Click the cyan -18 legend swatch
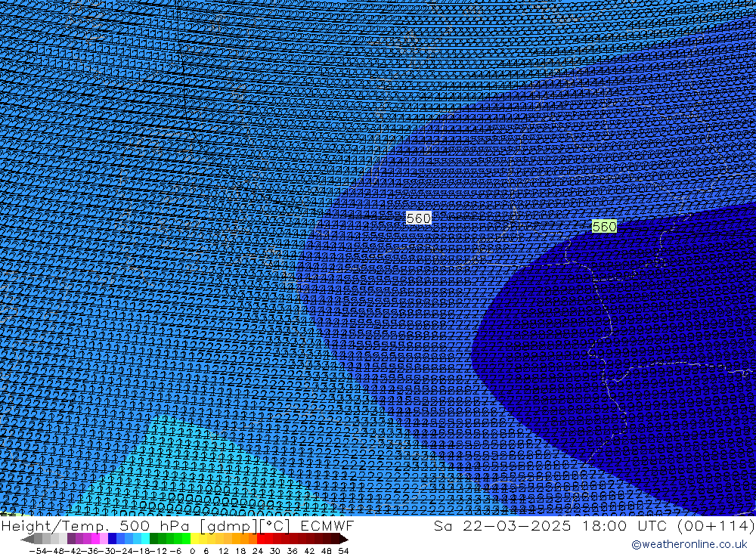 point(145,538)
